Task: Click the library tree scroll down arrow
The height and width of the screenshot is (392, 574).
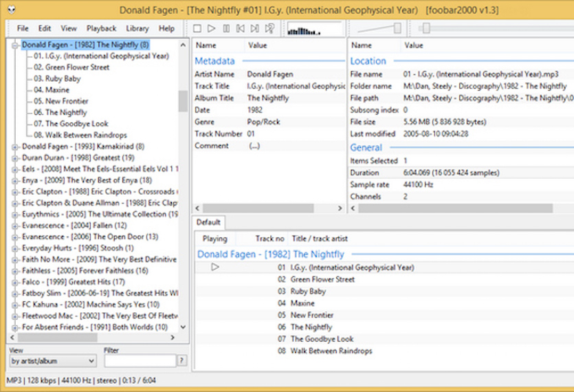Action: pos(183,327)
